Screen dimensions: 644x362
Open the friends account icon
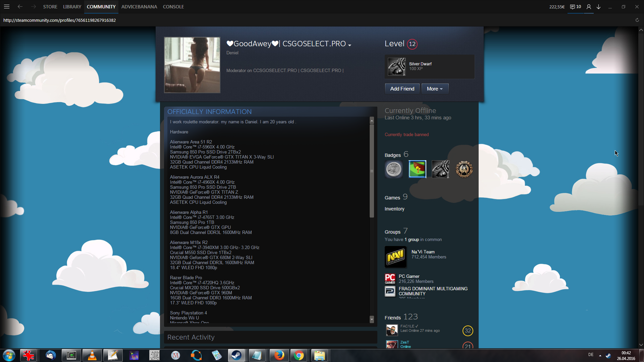pos(589,7)
